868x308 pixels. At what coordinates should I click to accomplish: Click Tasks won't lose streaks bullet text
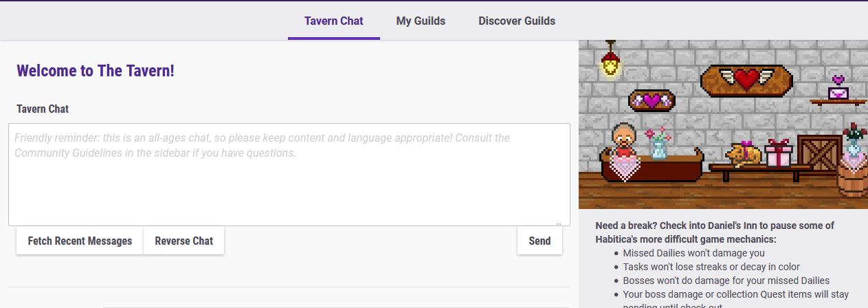click(x=711, y=267)
